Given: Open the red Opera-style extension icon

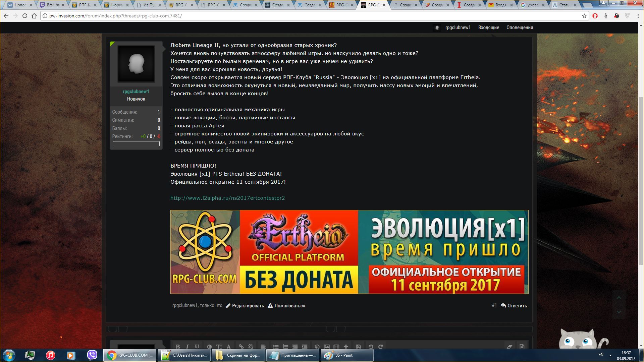Looking at the screenshot, I should [595, 16].
